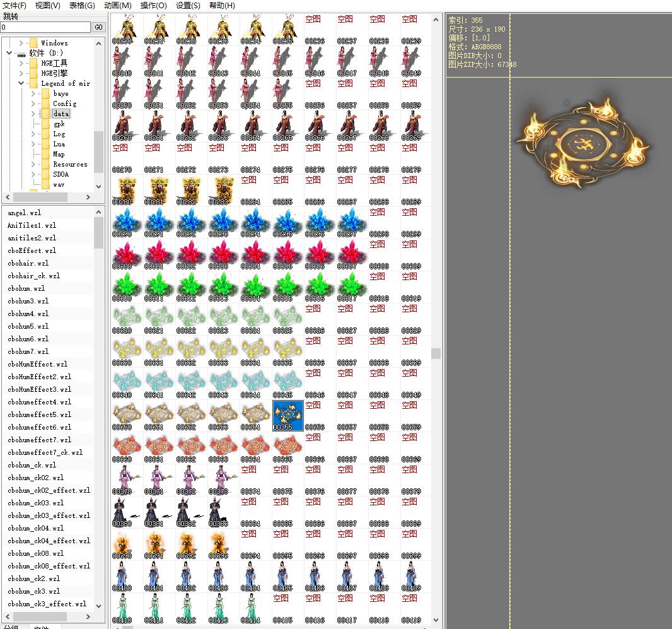Select green crystal sprite 00312
Image resolution: width=672 pixels, height=629 pixels.
(x=191, y=286)
